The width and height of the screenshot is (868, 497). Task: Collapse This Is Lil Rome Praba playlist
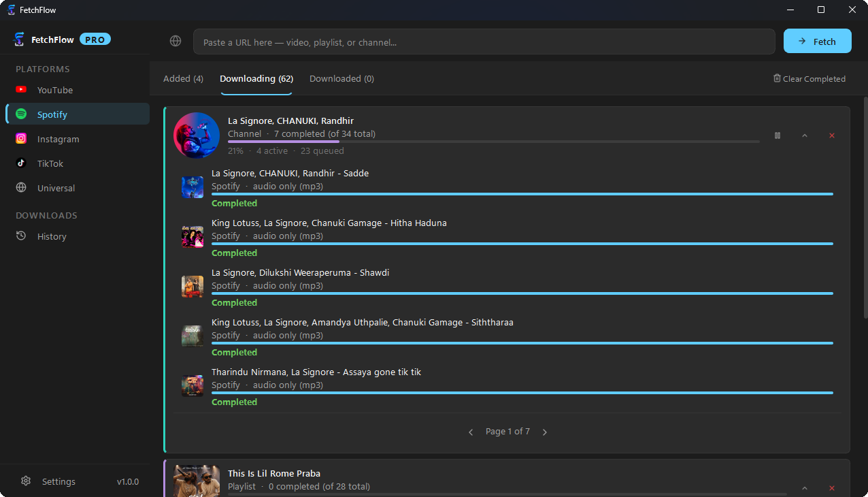point(805,488)
